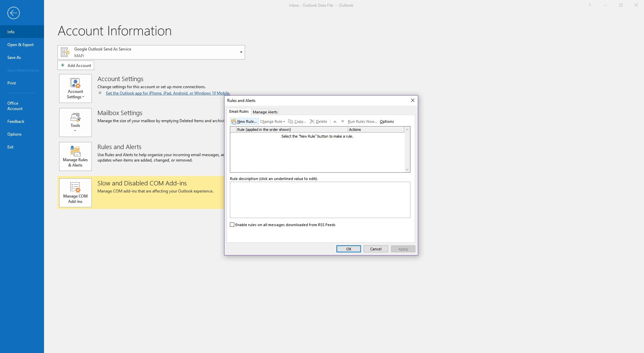Open rule Options in the toolbar

click(387, 121)
